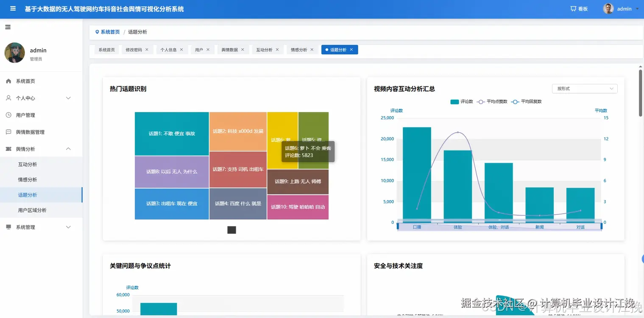Click the right data zoom slider handle
644x318 pixels.
pyautogui.click(x=601, y=226)
